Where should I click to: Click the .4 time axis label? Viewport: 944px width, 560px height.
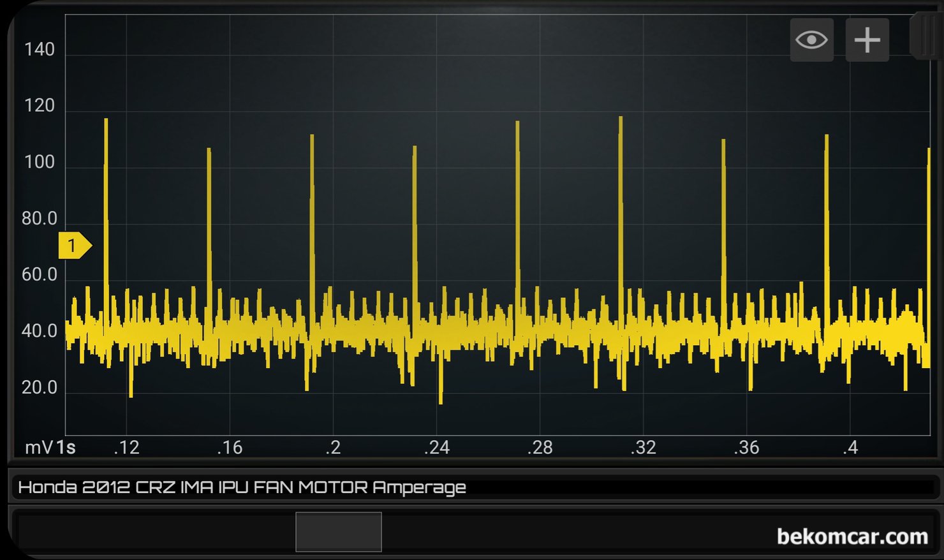pyautogui.click(x=850, y=448)
